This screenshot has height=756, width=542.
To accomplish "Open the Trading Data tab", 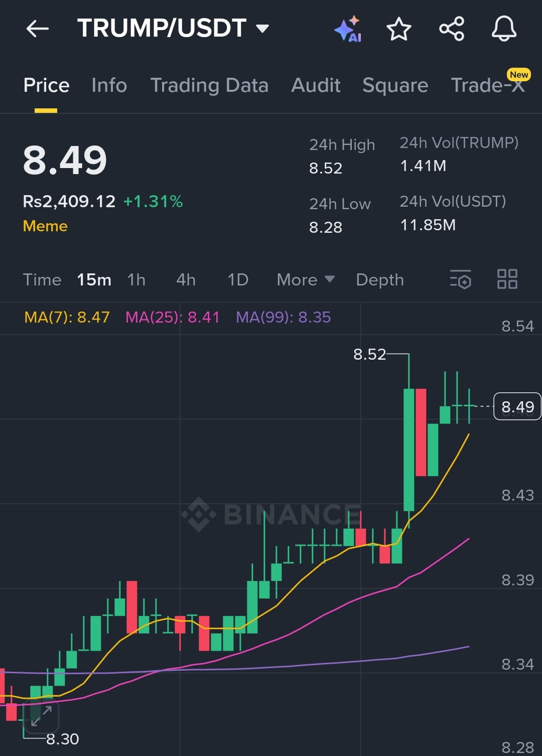I will tap(209, 85).
